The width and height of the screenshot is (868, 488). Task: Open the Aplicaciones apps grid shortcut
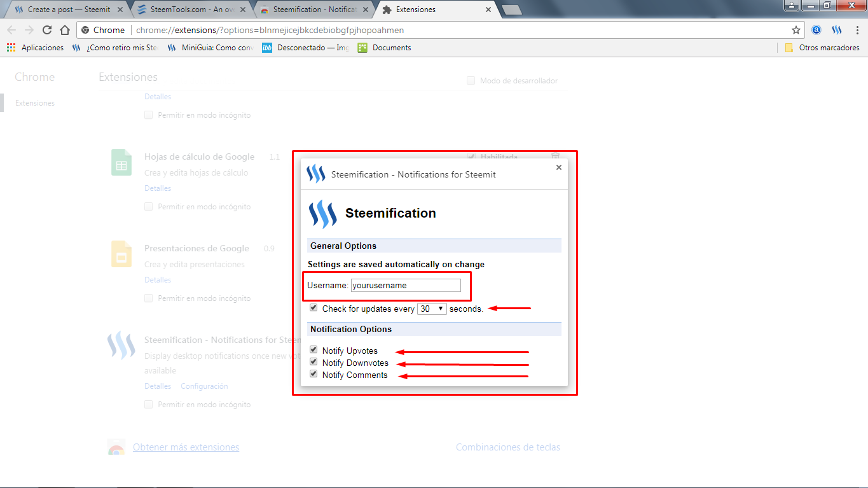36,48
